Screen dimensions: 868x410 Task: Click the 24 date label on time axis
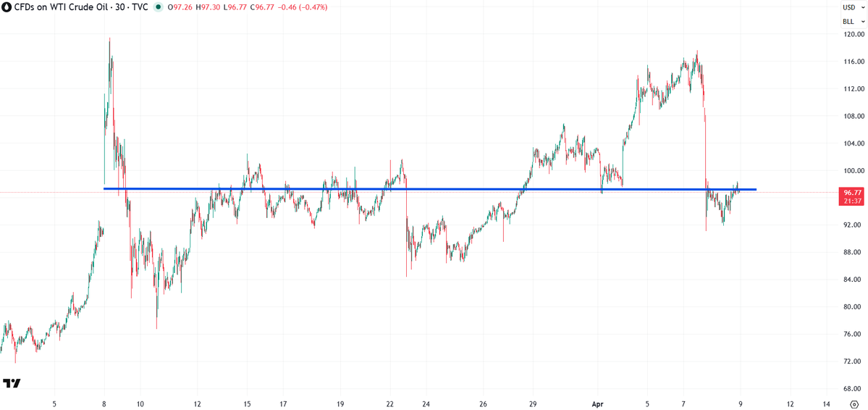pyautogui.click(x=426, y=404)
